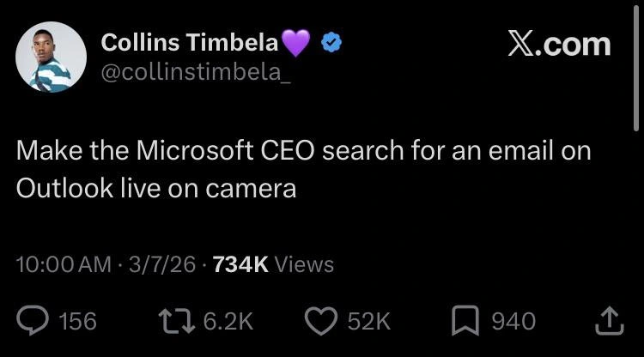The height and width of the screenshot is (357, 644).
Task: Click the 6.2K reposts count
Action: [228, 322]
